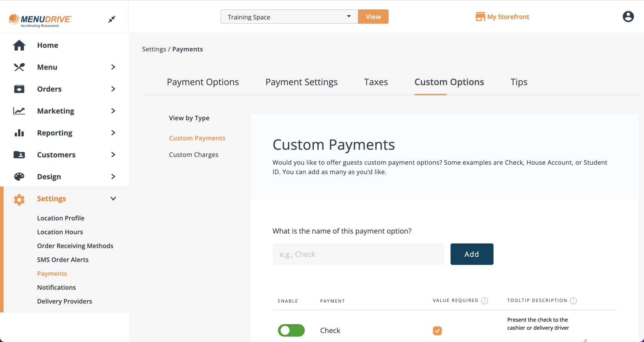Collapse the Settings section chevron
The height and width of the screenshot is (342, 644).
click(x=113, y=199)
